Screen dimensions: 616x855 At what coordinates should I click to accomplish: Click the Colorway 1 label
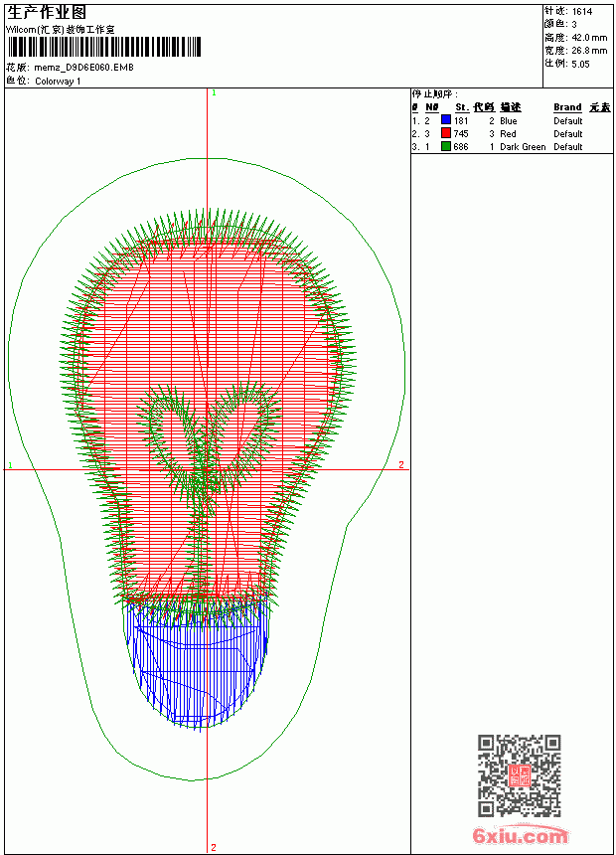(x=58, y=82)
